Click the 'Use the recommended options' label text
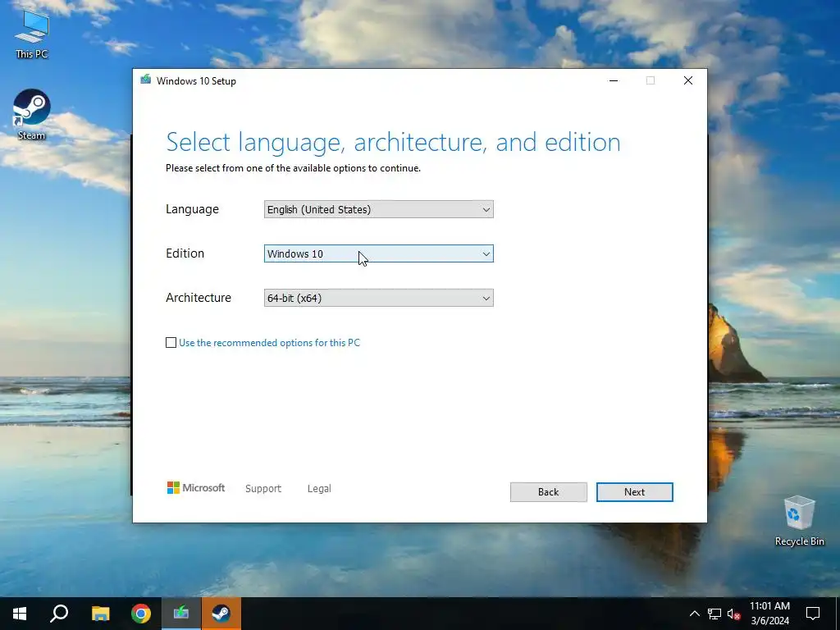Viewport: 840px width, 630px height. 269,343
